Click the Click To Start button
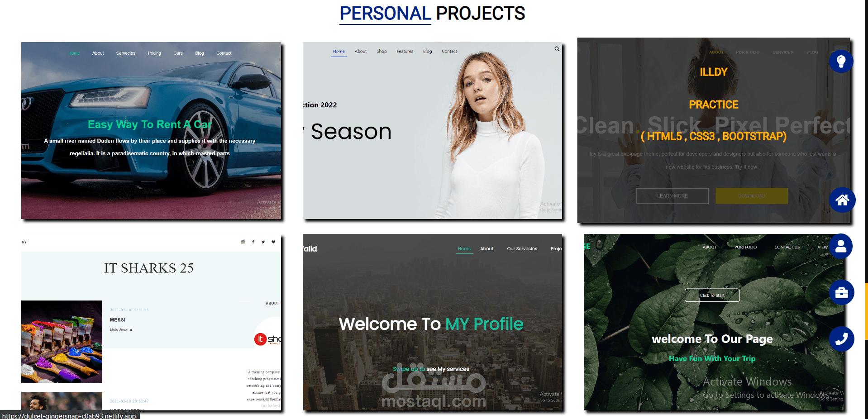 click(712, 295)
